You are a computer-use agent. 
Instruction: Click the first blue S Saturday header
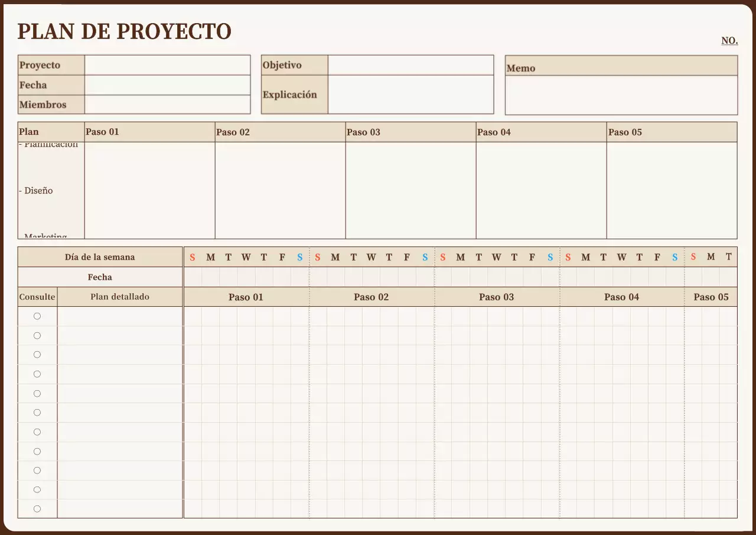coord(299,257)
